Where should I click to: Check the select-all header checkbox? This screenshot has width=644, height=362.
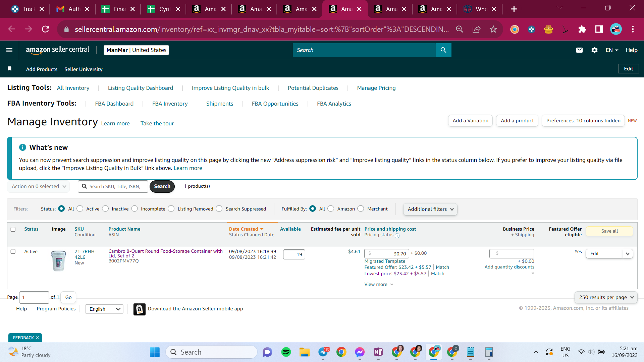click(13, 229)
